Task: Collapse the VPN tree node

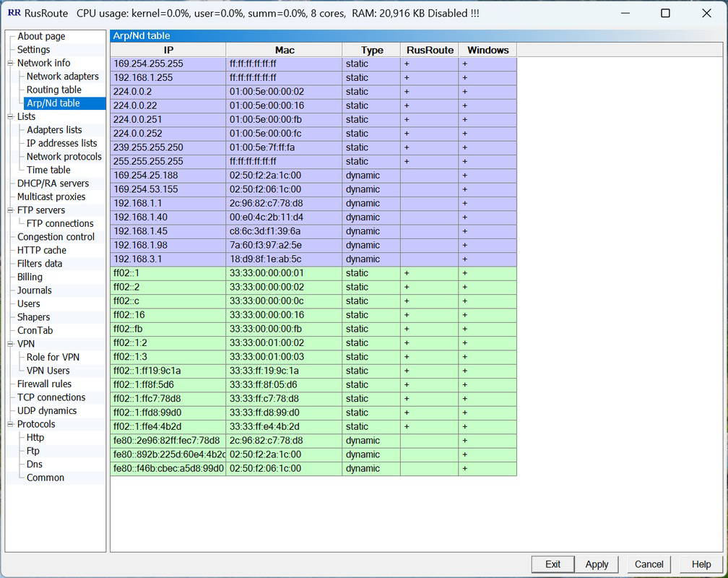Action: 10,345
